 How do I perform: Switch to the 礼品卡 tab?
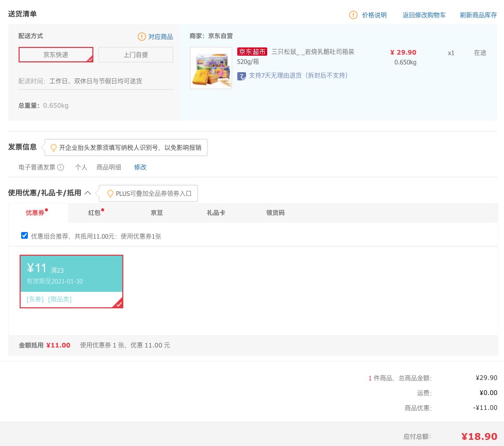click(x=216, y=213)
